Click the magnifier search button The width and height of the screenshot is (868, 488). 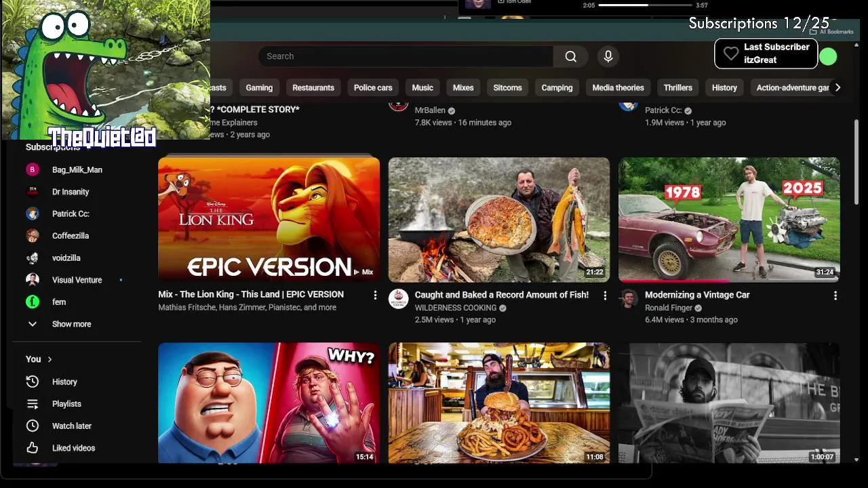point(571,56)
